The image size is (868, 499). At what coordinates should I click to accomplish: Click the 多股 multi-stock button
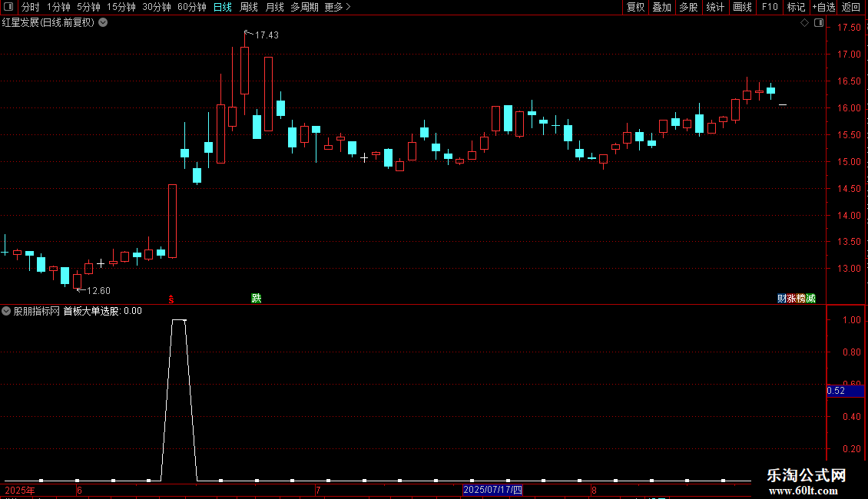[688, 7]
